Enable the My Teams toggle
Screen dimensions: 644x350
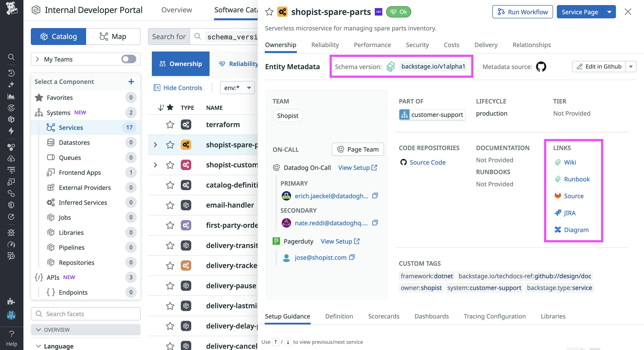point(128,59)
